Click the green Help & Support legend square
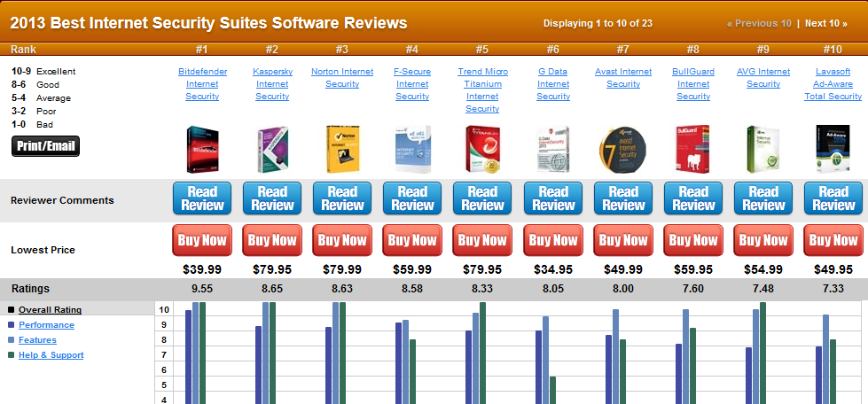This screenshot has height=404, width=868. pos(11,354)
